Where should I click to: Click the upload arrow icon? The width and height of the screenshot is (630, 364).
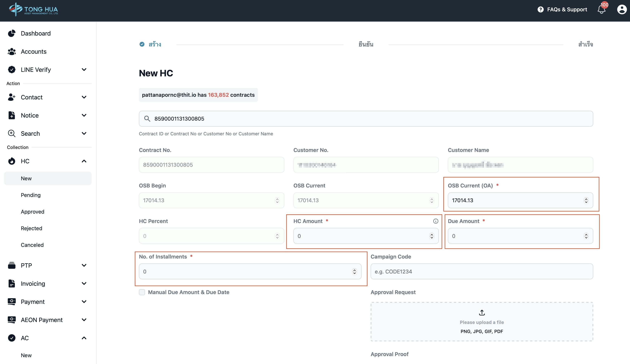pos(482,313)
